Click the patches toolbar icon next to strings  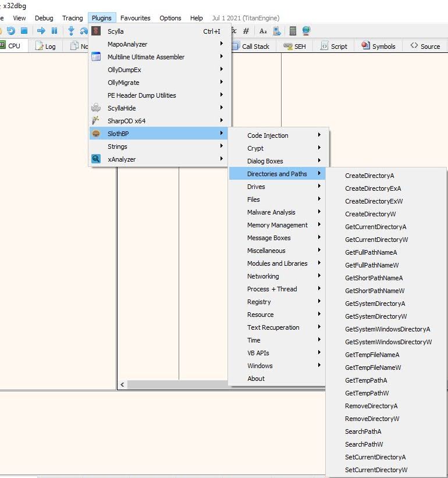tap(277, 31)
